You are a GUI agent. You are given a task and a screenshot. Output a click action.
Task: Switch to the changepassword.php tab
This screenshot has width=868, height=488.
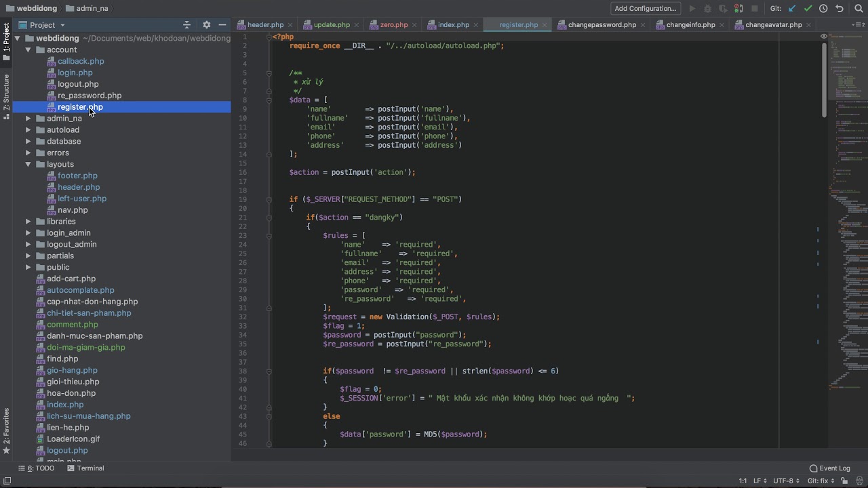(x=601, y=25)
